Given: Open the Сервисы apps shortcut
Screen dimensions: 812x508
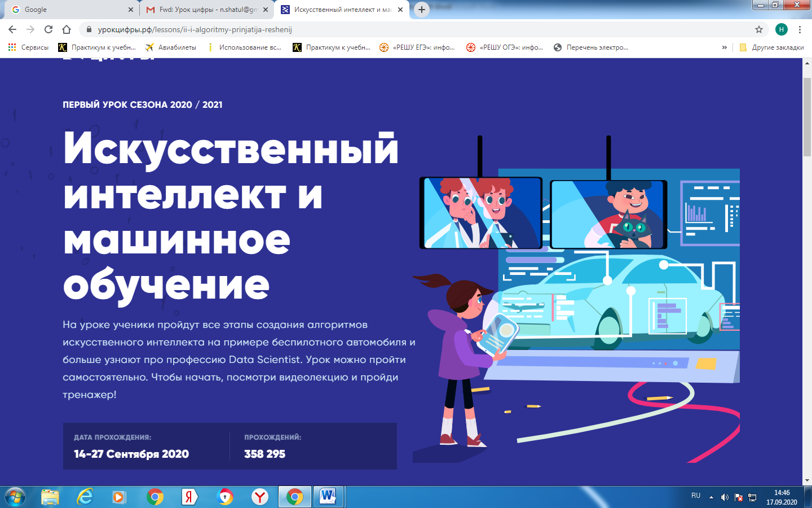Looking at the screenshot, I should [x=28, y=47].
